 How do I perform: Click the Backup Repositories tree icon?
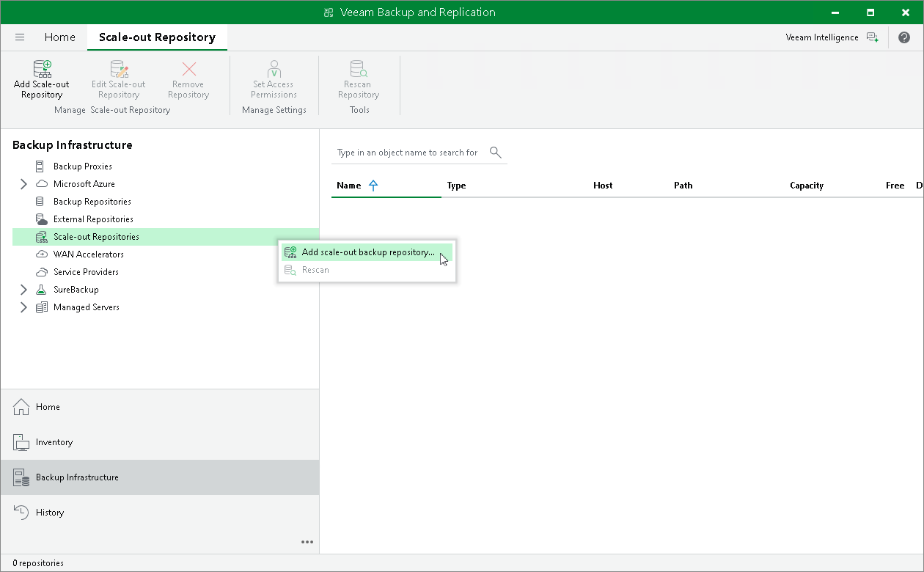coord(40,202)
